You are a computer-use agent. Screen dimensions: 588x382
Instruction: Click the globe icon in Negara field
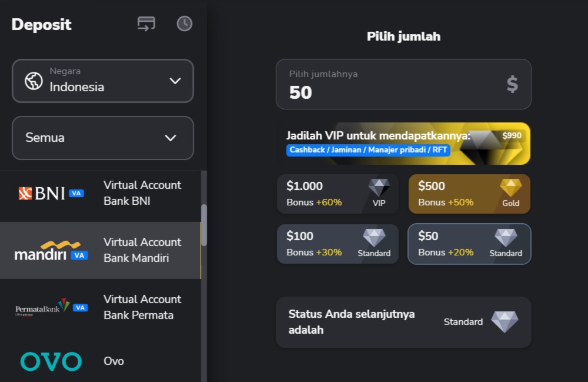34,81
